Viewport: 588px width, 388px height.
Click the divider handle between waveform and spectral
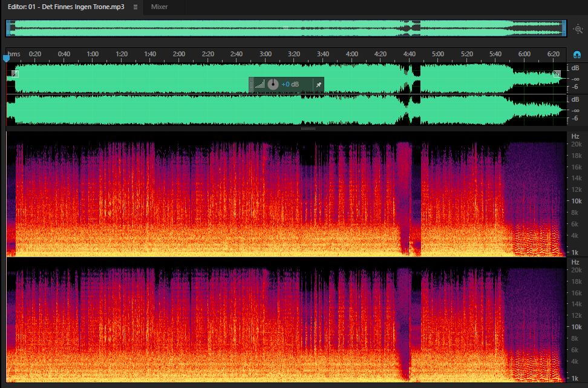tap(309, 129)
